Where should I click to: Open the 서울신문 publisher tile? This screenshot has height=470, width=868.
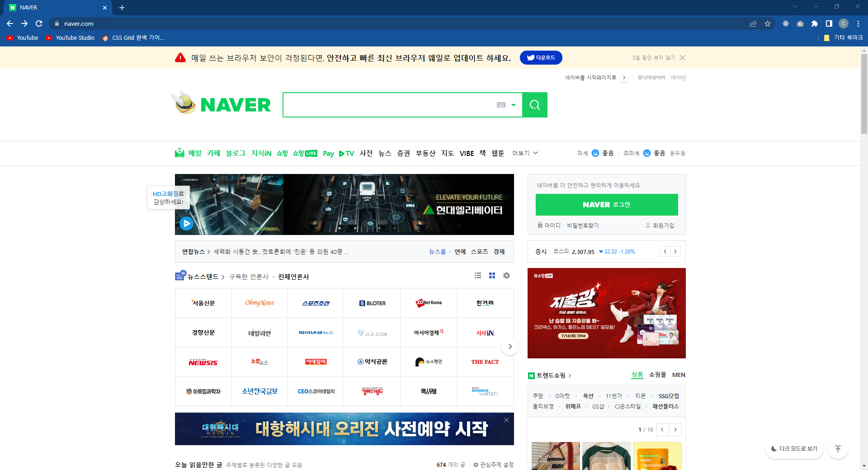(203, 303)
